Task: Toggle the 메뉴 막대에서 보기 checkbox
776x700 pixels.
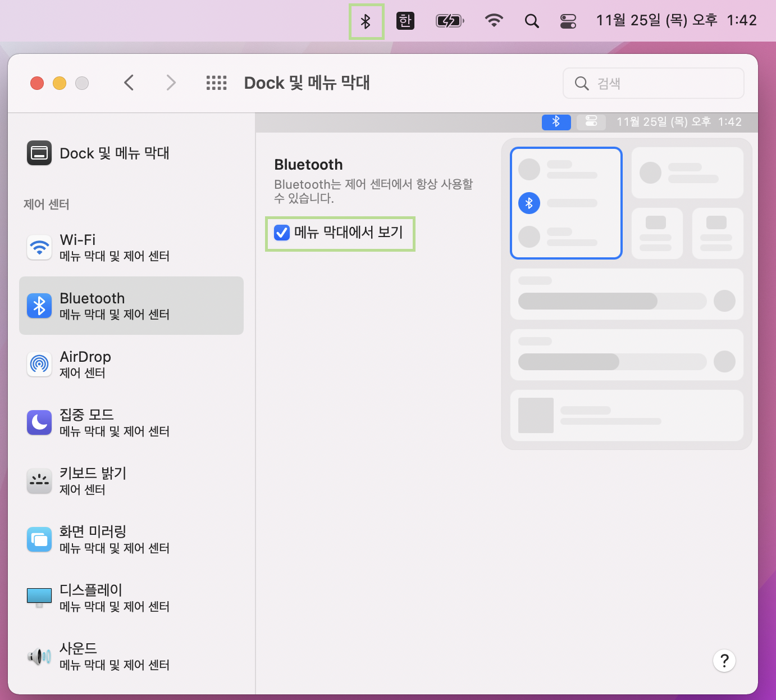Action: (282, 233)
